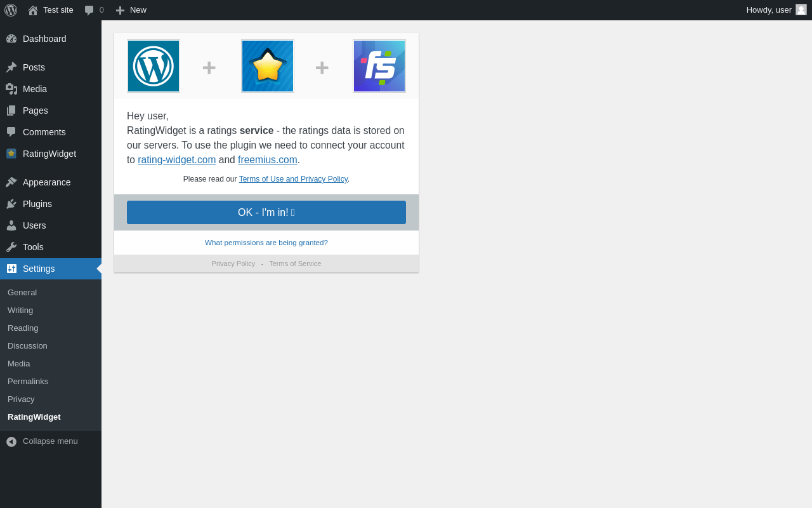Open footer Terms of Service link
The width and height of the screenshot is (812, 508).
(295, 264)
